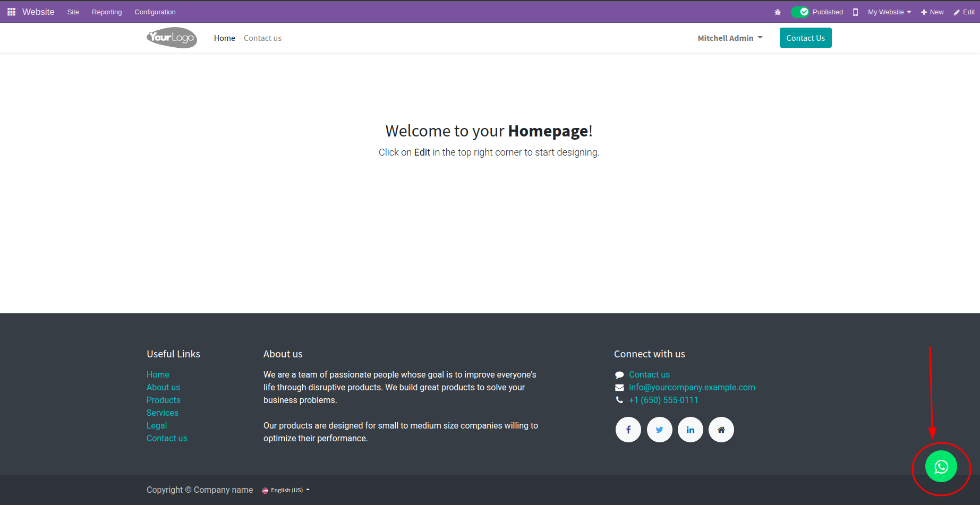Viewport: 980px width, 505px height.
Task: Click the info@yourcompany.example.com email link
Action: coord(692,387)
